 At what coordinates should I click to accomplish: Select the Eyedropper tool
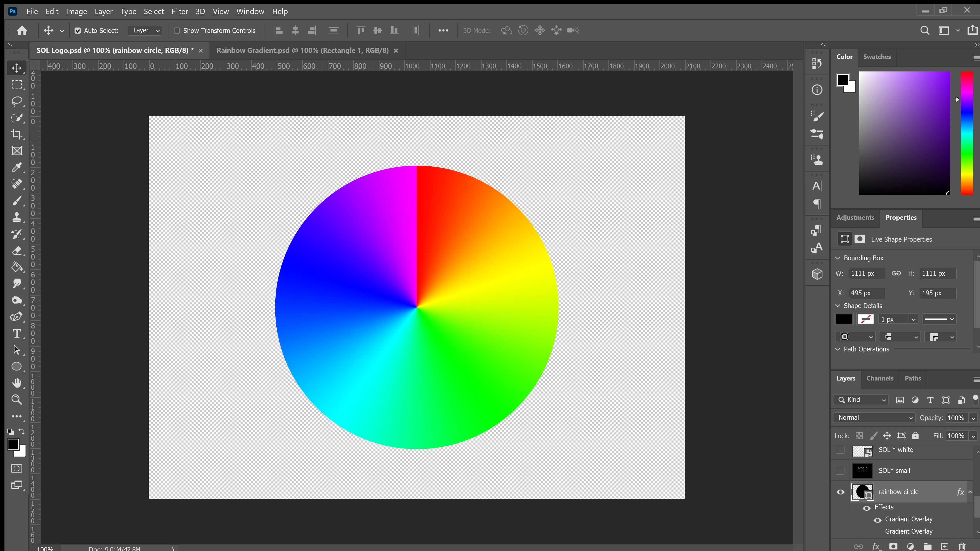(16, 167)
